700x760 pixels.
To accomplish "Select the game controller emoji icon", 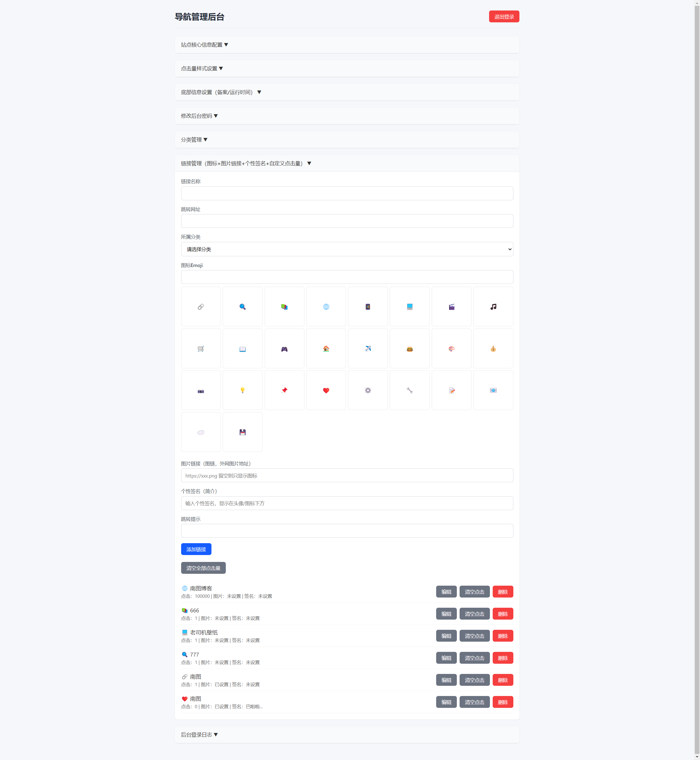I will 284,349.
